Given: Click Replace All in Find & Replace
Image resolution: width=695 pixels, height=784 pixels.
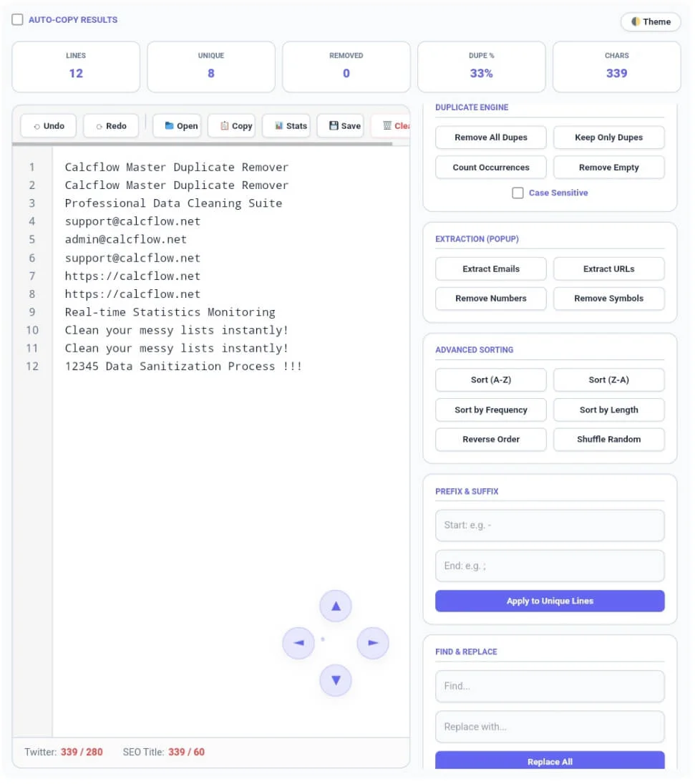Looking at the screenshot, I should point(550,761).
